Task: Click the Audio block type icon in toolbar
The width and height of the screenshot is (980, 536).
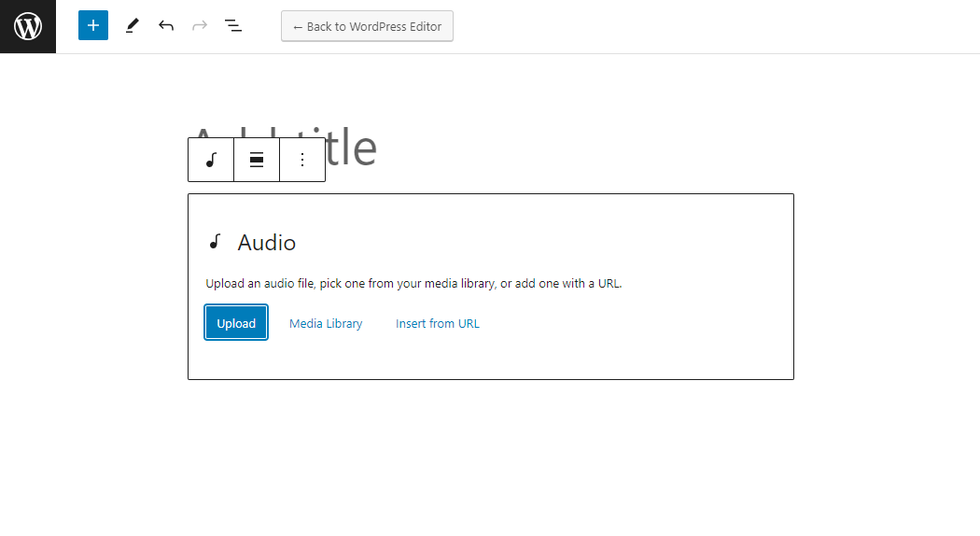Action: coord(211,160)
